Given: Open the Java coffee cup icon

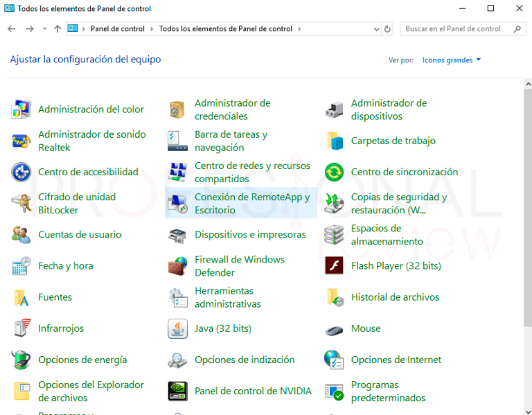Looking at the screenshot, I should (177, 328).
